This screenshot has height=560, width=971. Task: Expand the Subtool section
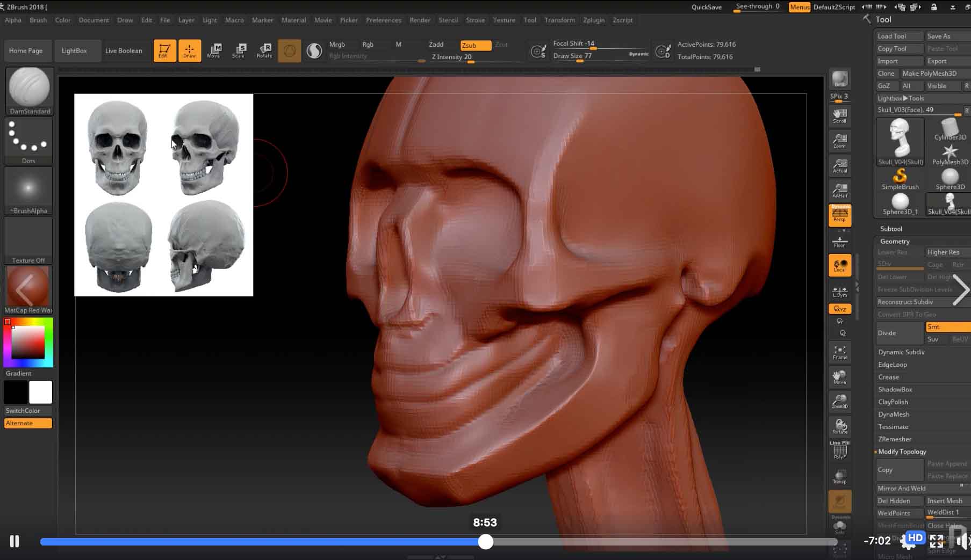[891, 229]
